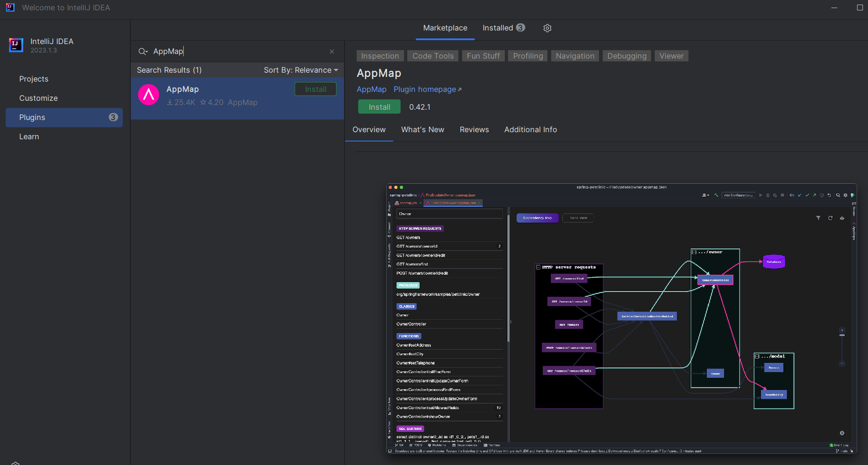Image resolution: width=868 pixels, height=465 pixels.
Task: Toggle the Debugging category filter
Action: coord(626,56)
